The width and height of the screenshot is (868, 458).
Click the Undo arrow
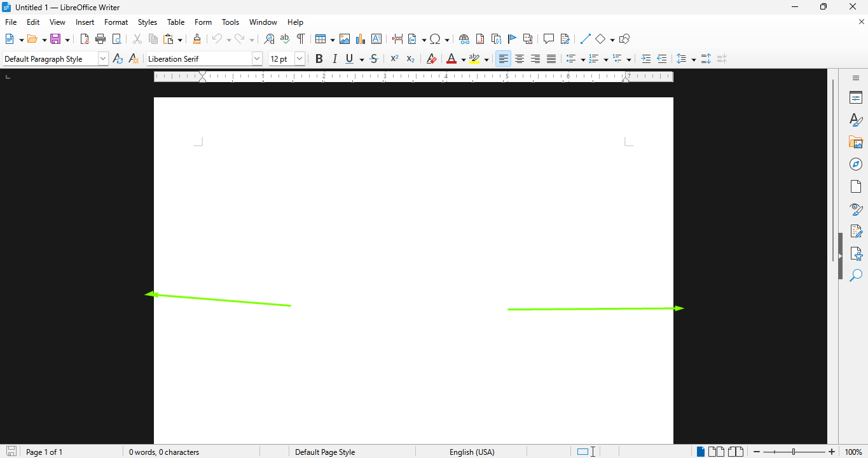tap(217, 39)
